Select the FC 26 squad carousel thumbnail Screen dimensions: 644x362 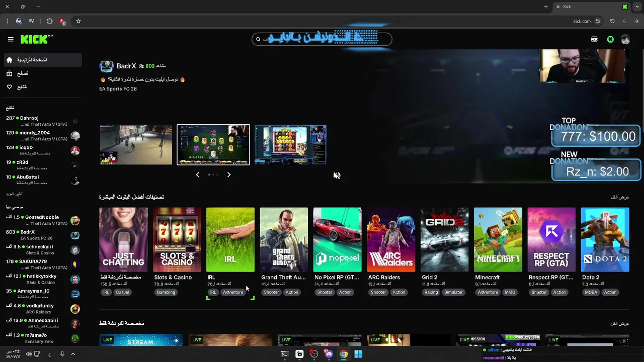[x=213, y=145]
